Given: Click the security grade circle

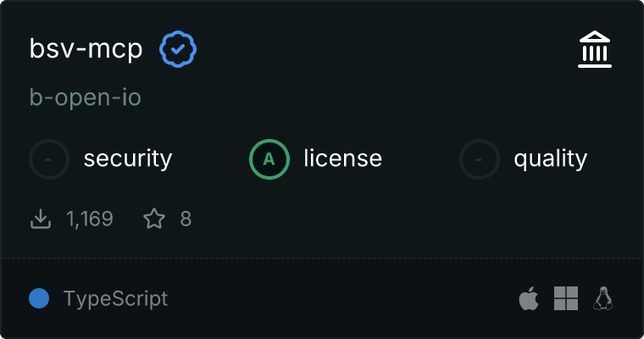Looking at the screenshot, I should point(49,158).
